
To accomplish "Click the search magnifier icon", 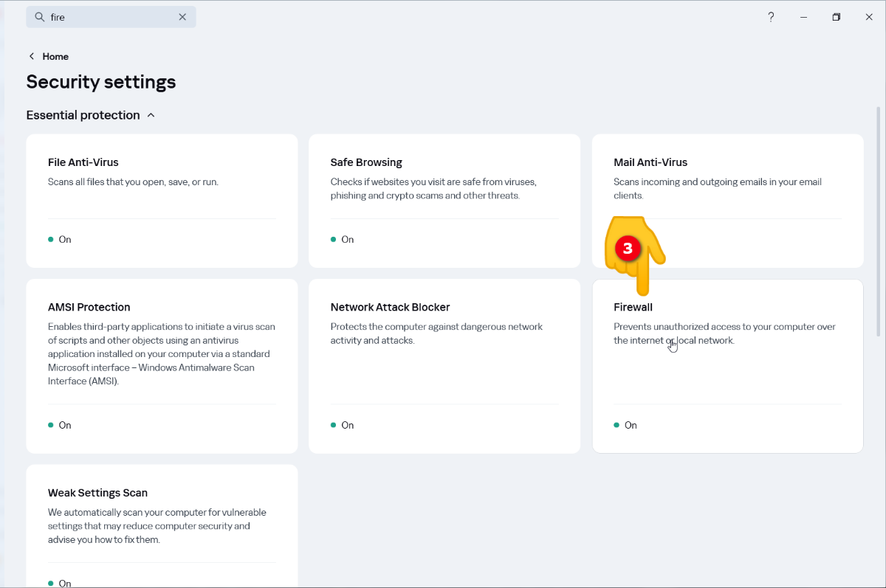I will pyautogui.click(x=40, y=17).
